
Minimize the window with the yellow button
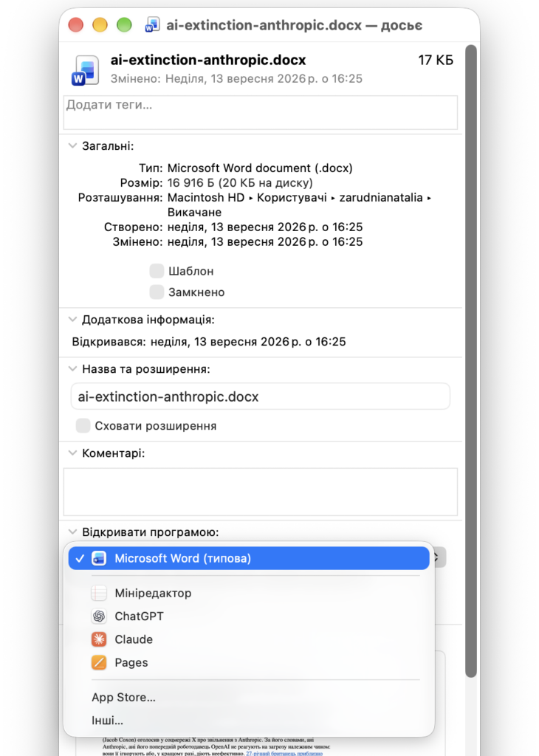100,24
